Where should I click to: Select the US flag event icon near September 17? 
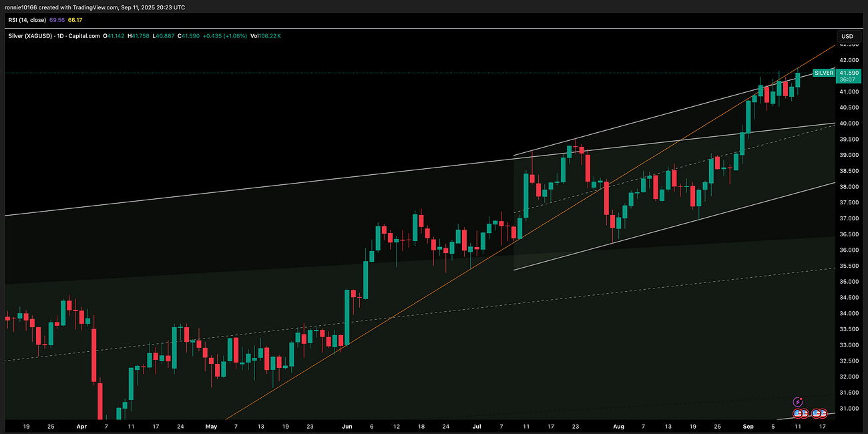coord(817,413)
